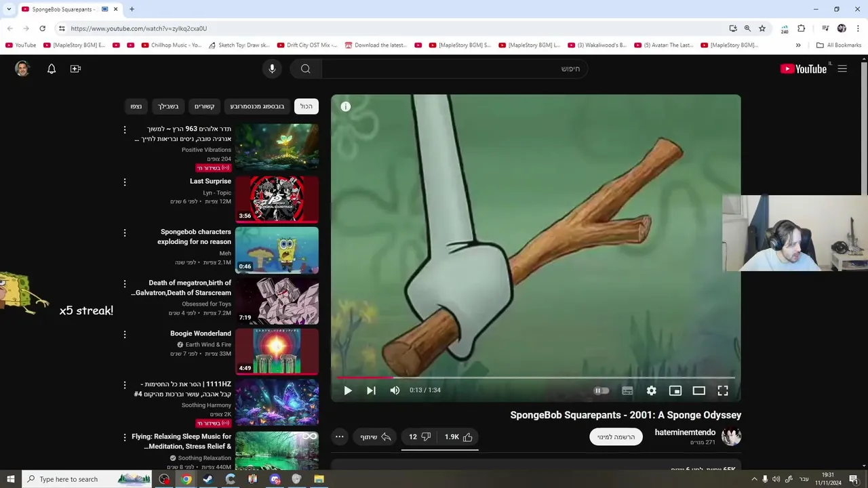
Task: Open Chrome three-dot menu
Action: [x=858, y=28]
